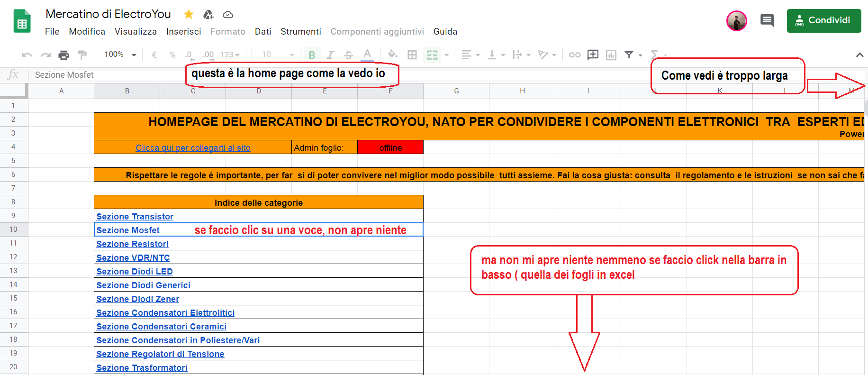The height and width of the screenshot is (375, 868).
Task: Click the paint format roller icon
Action: click(82, 55)
